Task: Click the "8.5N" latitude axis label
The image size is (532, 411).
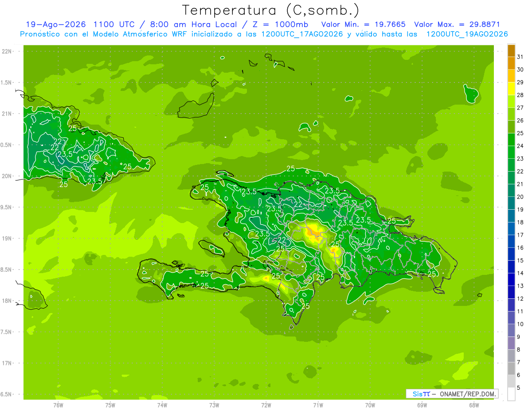Action: tap(6, 270)
